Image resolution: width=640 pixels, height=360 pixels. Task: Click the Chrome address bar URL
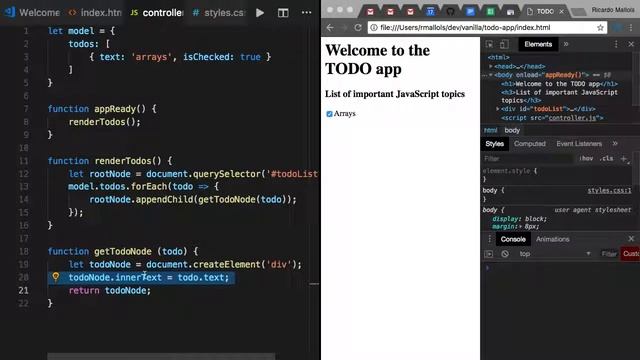pos(465,28)
